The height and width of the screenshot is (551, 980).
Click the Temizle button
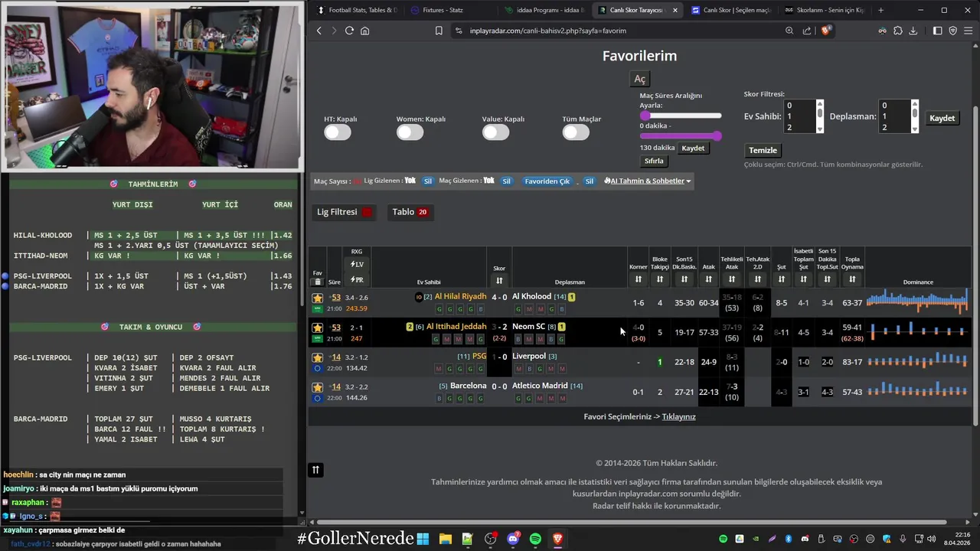pyautogui.click(x=763, y=150)
